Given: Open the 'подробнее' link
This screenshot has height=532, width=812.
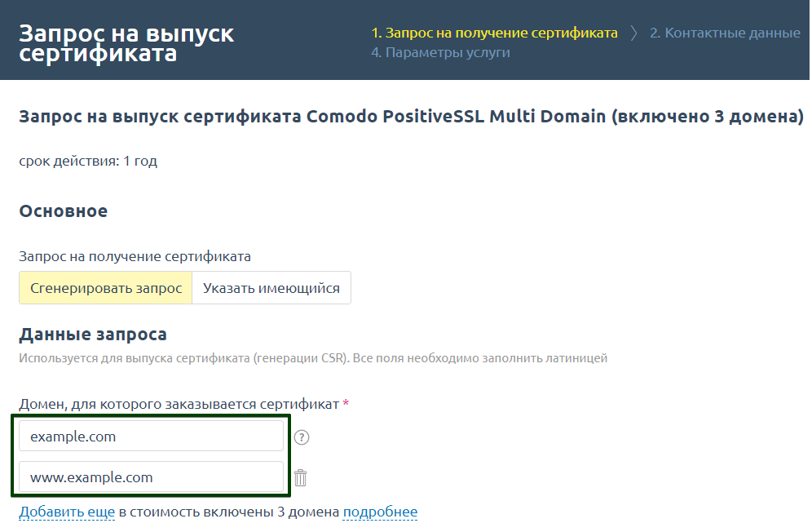Looking at the screenshot, I should 380,512.
